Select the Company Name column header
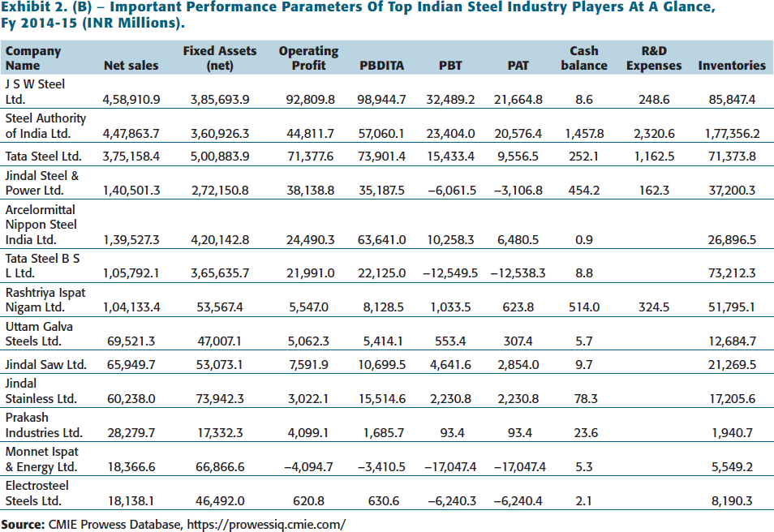Viewport: 774px width, 532px height. click(33, 58)
